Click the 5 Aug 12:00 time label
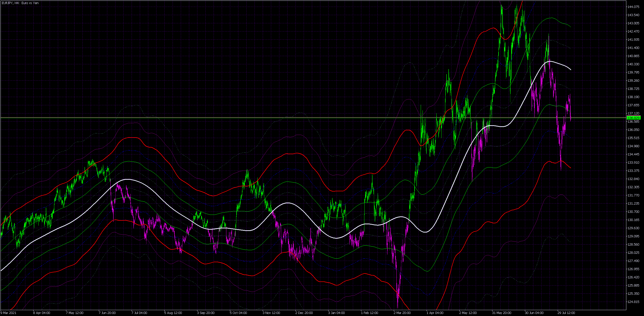Viewport: 644px width, 316px height. pyautogui.click(x=173, y=313)
